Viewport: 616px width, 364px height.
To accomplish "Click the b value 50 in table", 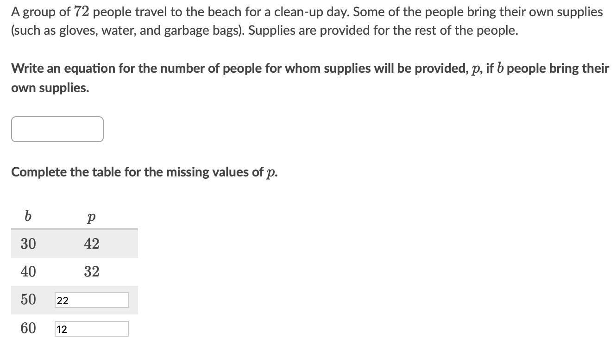I will [28, 300].
